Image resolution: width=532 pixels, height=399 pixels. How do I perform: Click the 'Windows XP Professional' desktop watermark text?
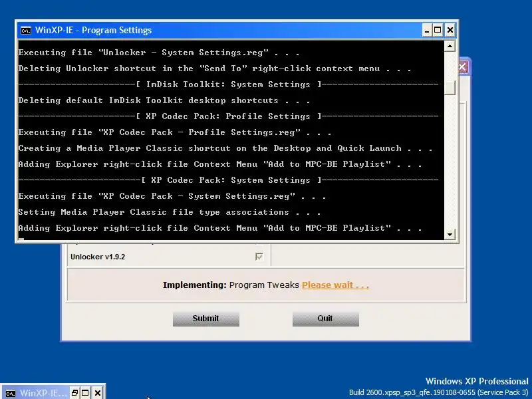tap(477, 381)
